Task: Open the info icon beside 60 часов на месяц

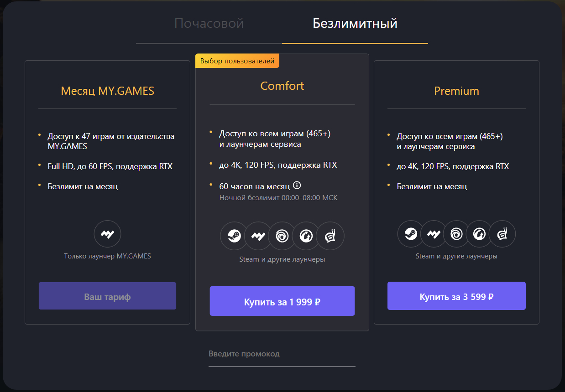Action: pos(297,186)
